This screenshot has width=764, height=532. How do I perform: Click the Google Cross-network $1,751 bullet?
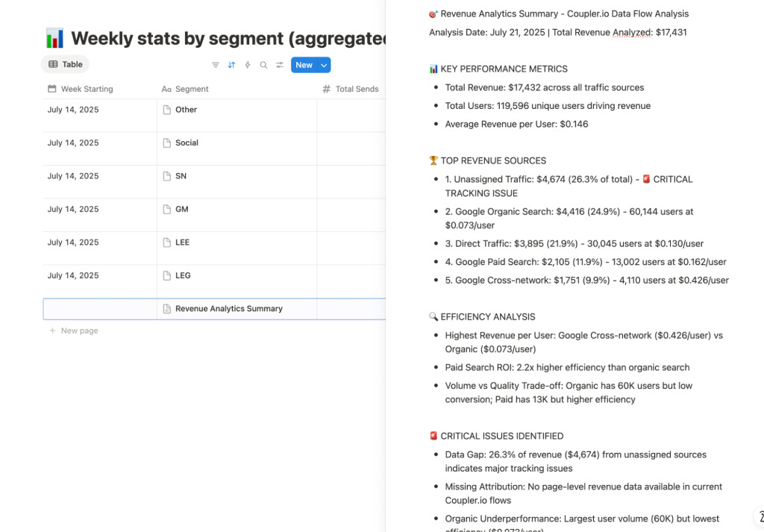587,280
